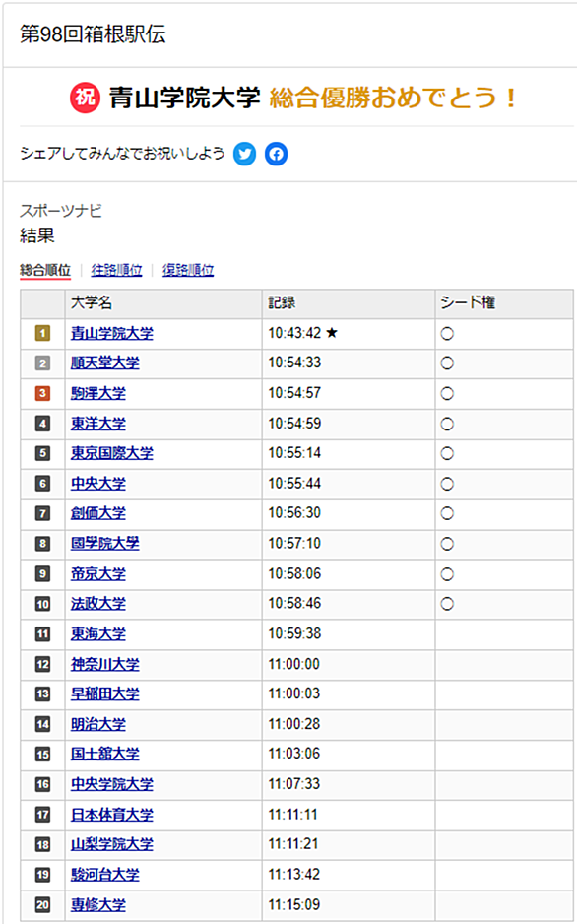Open the 東京国際大学 team link
Screen dimensions: 577x924
(x=112, y=453)
